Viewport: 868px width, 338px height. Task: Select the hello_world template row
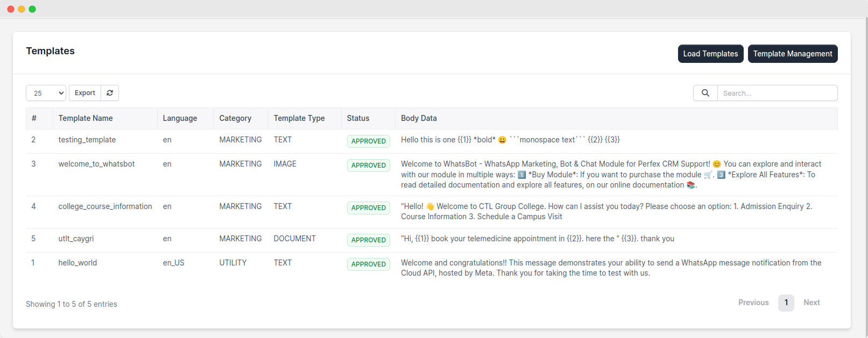click(77, 263)
